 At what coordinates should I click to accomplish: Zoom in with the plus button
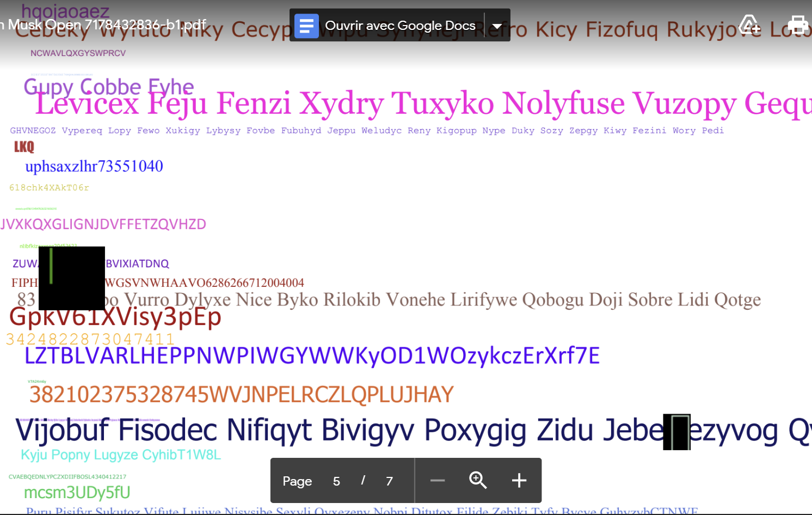[x=519, y=480]
